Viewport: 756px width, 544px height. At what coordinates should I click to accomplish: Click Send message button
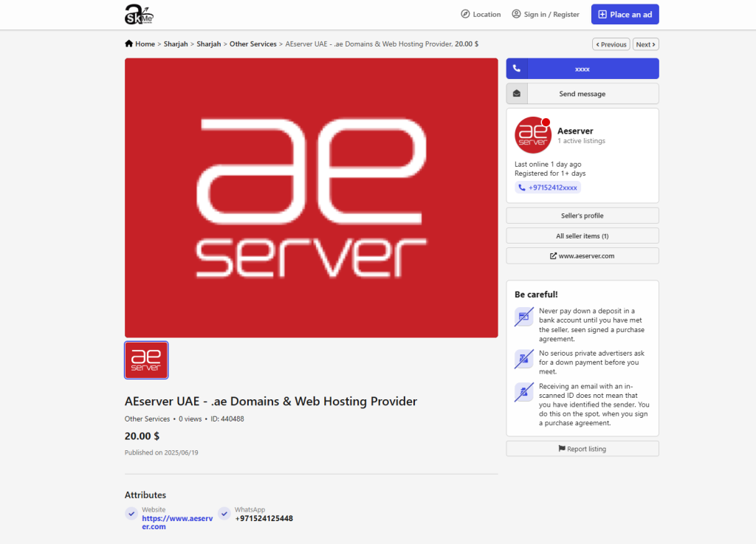tap(583, 94)
